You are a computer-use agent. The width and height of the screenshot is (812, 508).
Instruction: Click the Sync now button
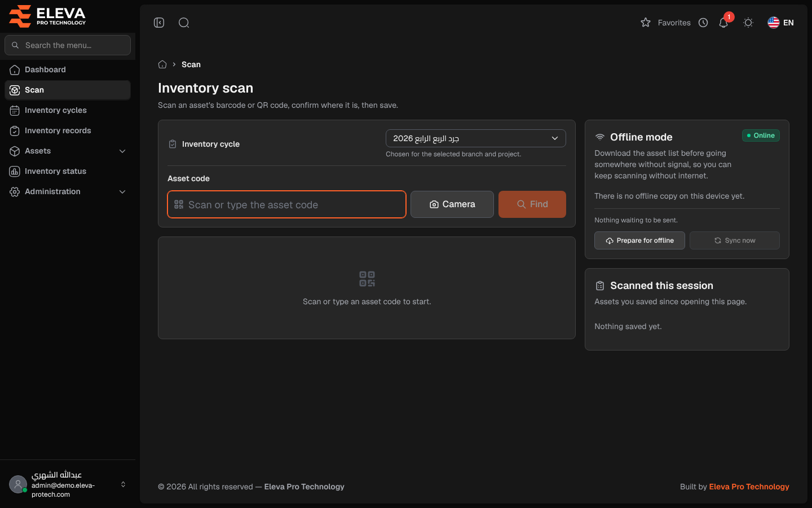coord(735,240)
